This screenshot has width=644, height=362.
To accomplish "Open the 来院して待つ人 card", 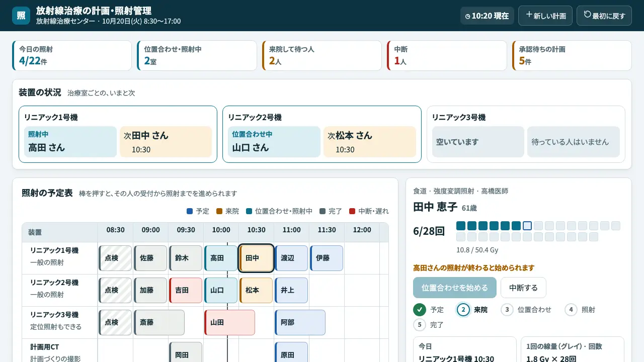I will 322,56.
